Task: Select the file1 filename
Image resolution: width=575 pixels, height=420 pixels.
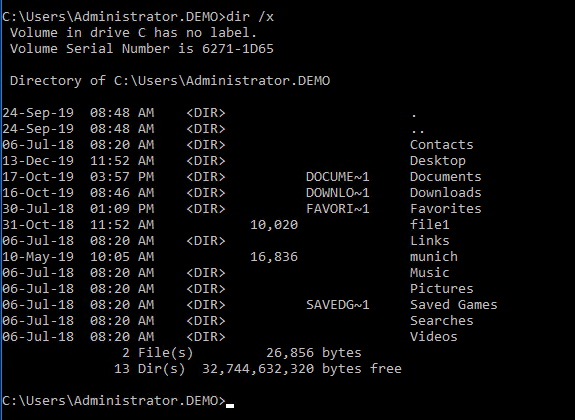Action: tap(429, 224)
